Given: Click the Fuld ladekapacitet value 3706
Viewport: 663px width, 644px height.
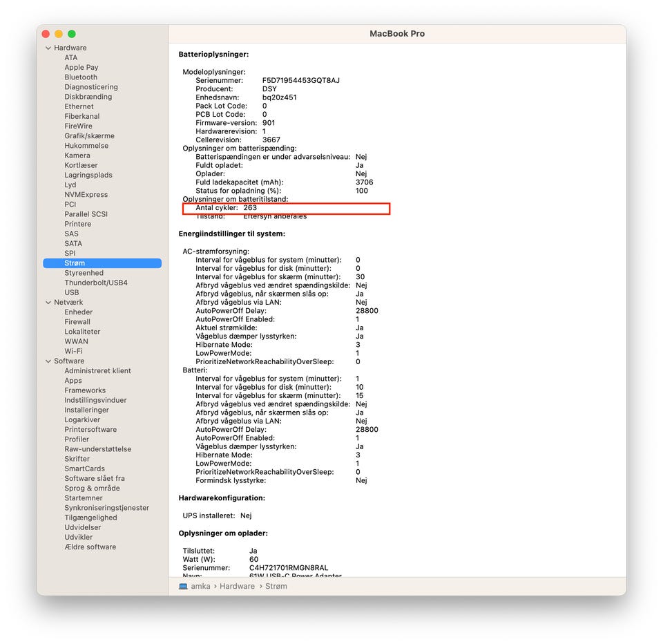Looking at the screenshot, I should click(x=364, y=182).
